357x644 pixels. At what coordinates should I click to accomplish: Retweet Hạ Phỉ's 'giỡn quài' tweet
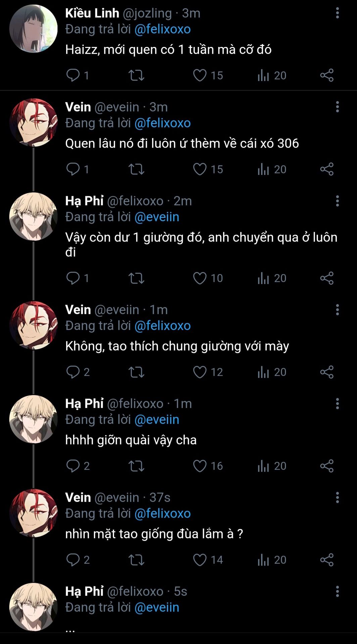point(136,466)
